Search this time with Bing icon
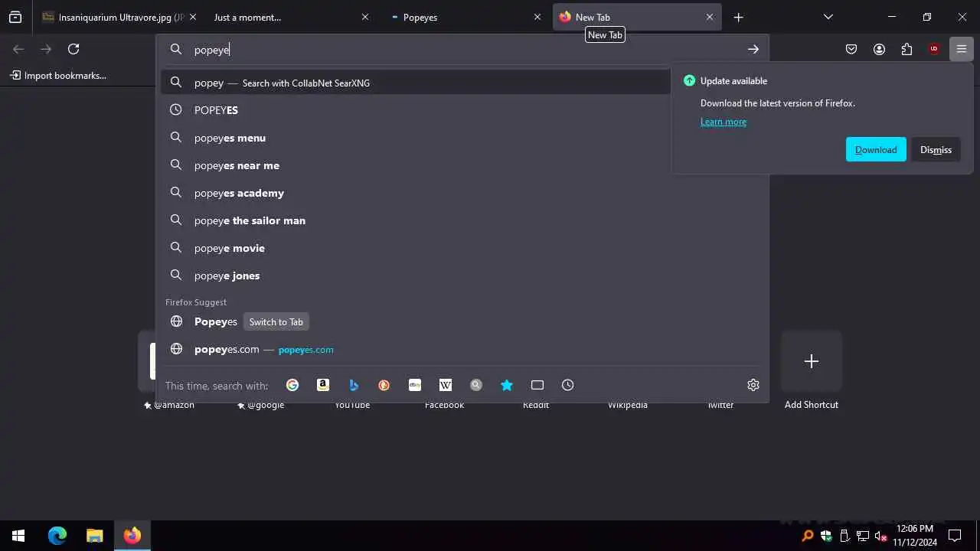Viewport: 980px width, 551px height. [x=354, y=385]
